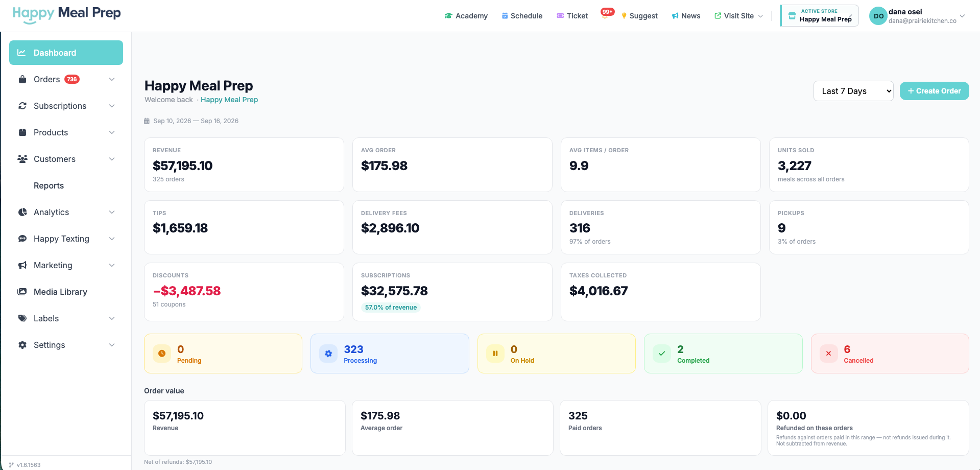View the 323 Processing orders card
The image size is (980, 470).
click(x=390, y=354)
